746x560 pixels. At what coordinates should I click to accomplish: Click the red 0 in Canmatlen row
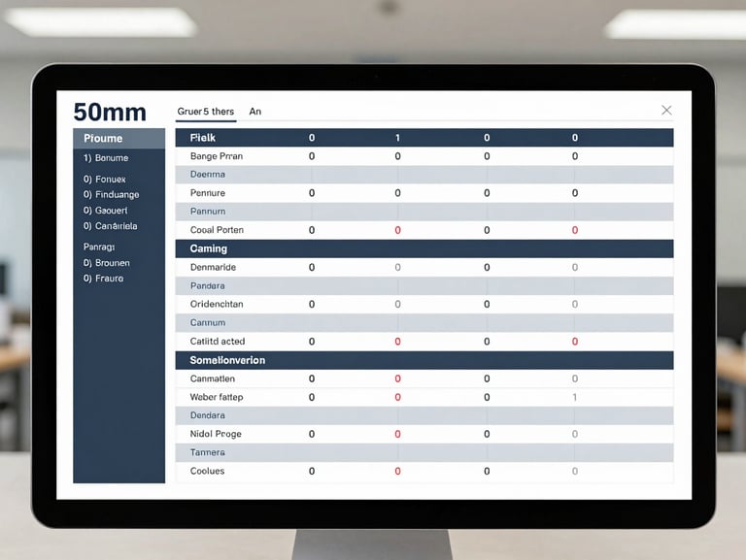(397, 379)
